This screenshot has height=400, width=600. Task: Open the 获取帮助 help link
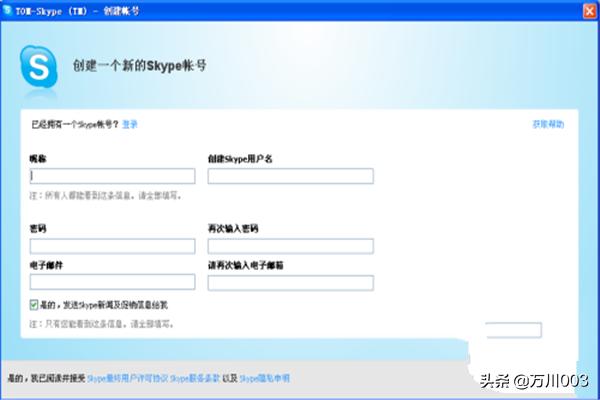[x=548, y=124]
